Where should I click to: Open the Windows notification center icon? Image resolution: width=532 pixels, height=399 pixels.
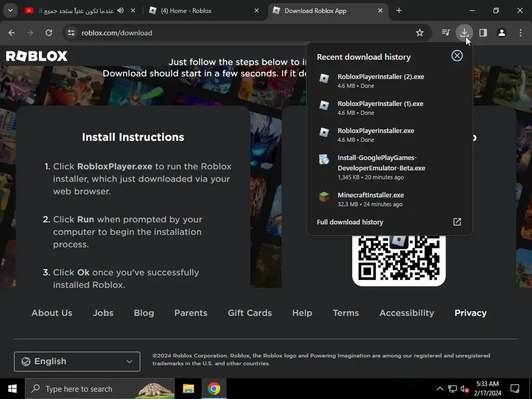click(x=515, y=389)
